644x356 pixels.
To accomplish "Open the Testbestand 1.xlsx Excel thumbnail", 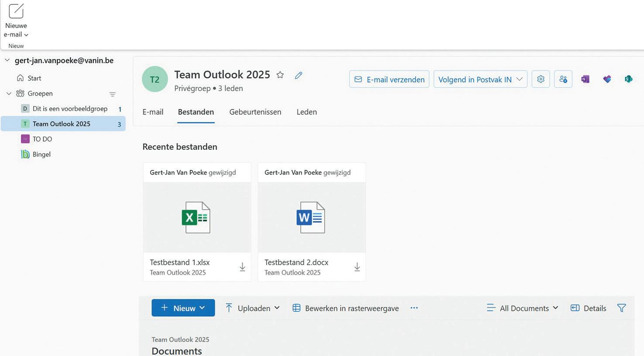I will click(197, 217).
